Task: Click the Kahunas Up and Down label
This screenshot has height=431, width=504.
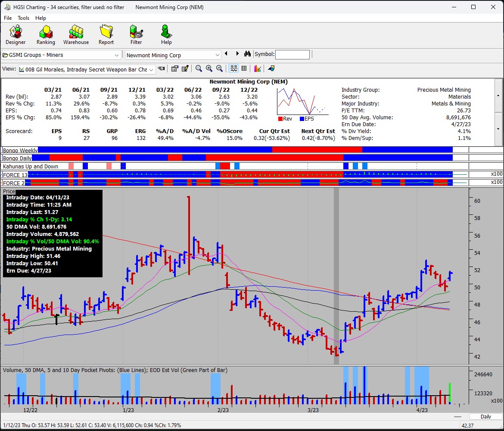Action: coord(31,166)
